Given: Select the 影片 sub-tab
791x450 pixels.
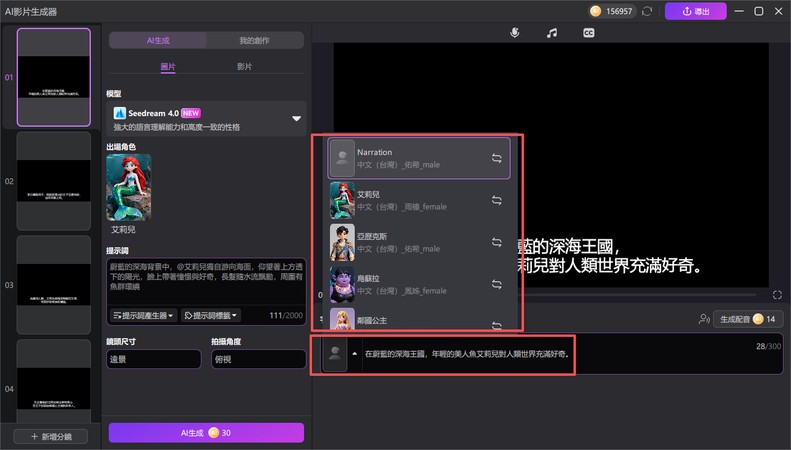Looking at the screenshot, I should (x=245, y=67).
